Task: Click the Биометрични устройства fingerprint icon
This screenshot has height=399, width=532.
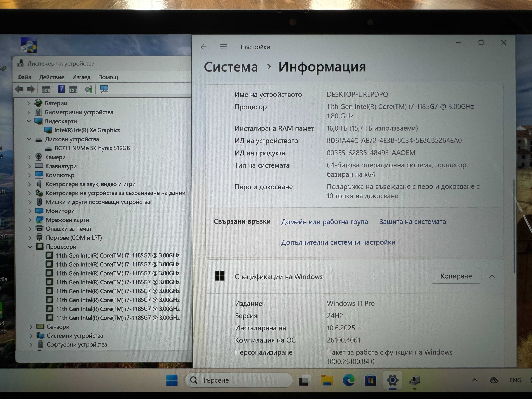Action: (x=38, y=112)
